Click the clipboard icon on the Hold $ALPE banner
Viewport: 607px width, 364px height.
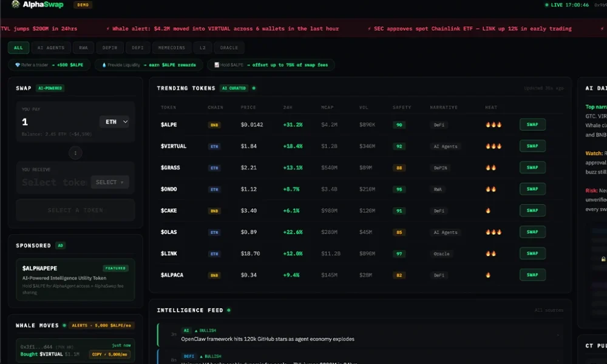click(215, 64)
